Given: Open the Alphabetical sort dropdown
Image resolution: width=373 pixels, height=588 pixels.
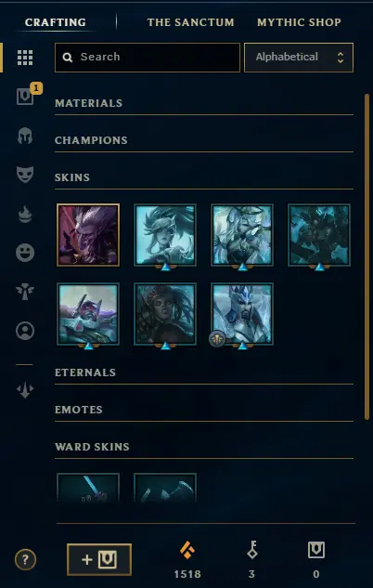Looking at the screenshot, I should pyautogui.click(x=299, y=58).
